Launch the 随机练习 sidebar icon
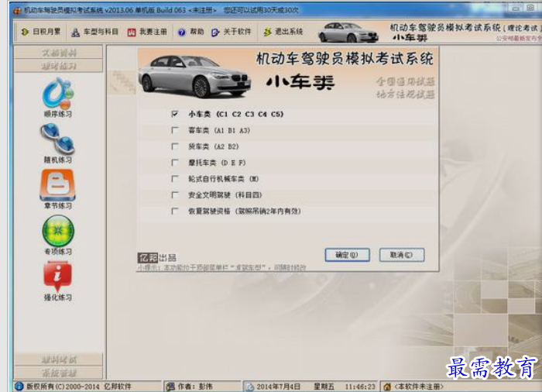This screenshot has width=542, height=392. pos(58,143)
